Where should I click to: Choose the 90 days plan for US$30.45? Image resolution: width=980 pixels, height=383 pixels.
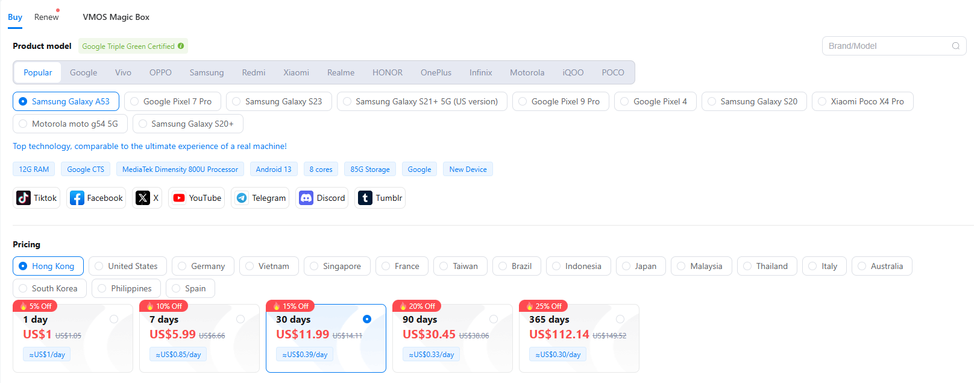453,338
